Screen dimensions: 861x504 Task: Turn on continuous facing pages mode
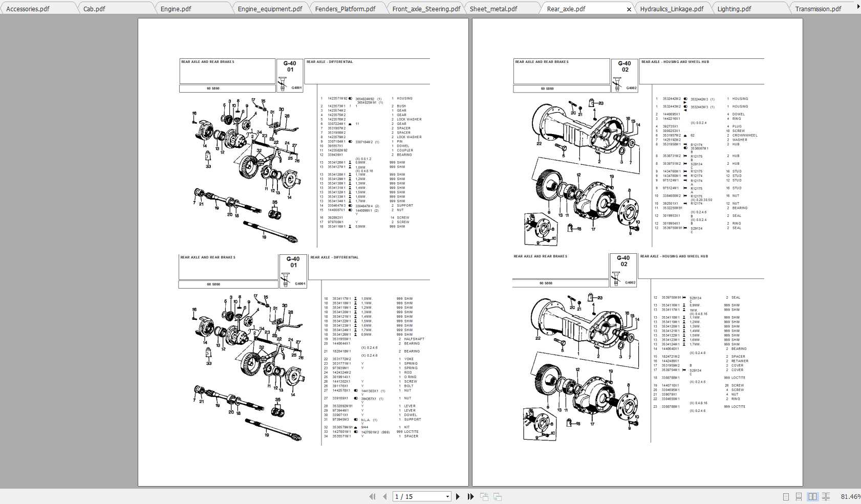tap(826, 496)
